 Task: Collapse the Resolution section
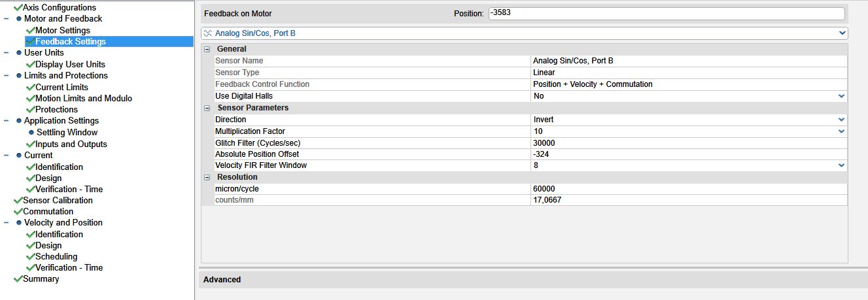tap(207, 177)
